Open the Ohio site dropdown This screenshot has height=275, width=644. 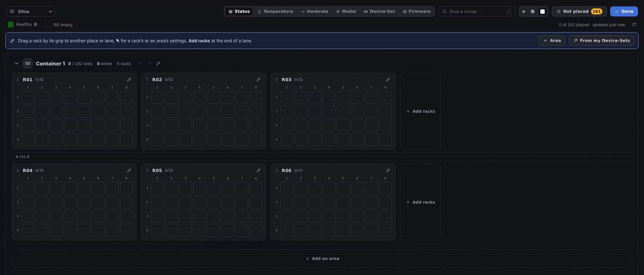pyautogui.click(x=31, y=12)
